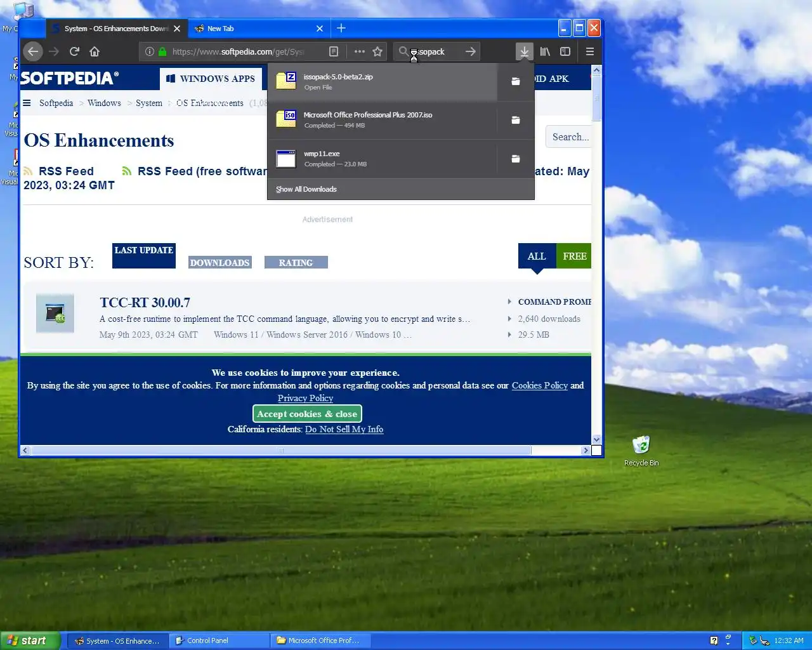
Task: Open containing folder for issopack-5.0-beta2.zip
Action: pos(516,81)
